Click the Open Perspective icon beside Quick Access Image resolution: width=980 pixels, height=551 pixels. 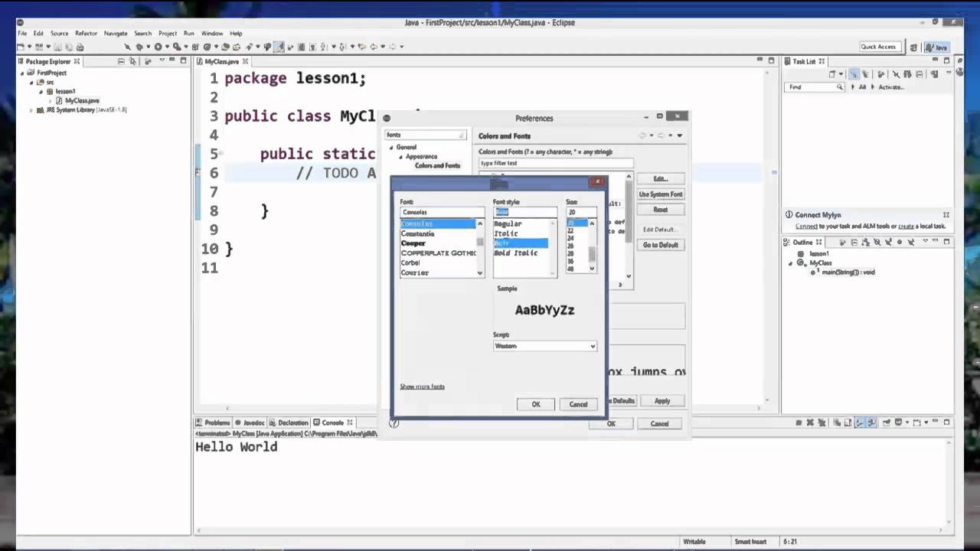coord(913,47)
